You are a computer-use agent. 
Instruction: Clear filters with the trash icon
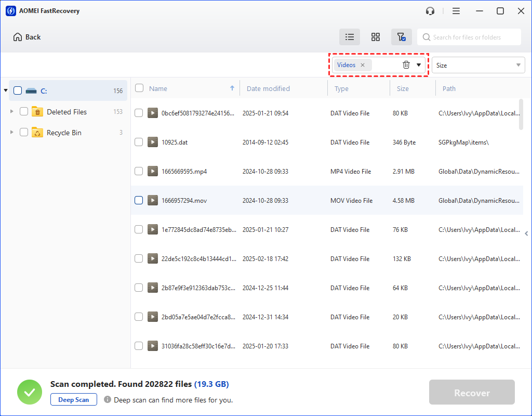coord(406,65)
